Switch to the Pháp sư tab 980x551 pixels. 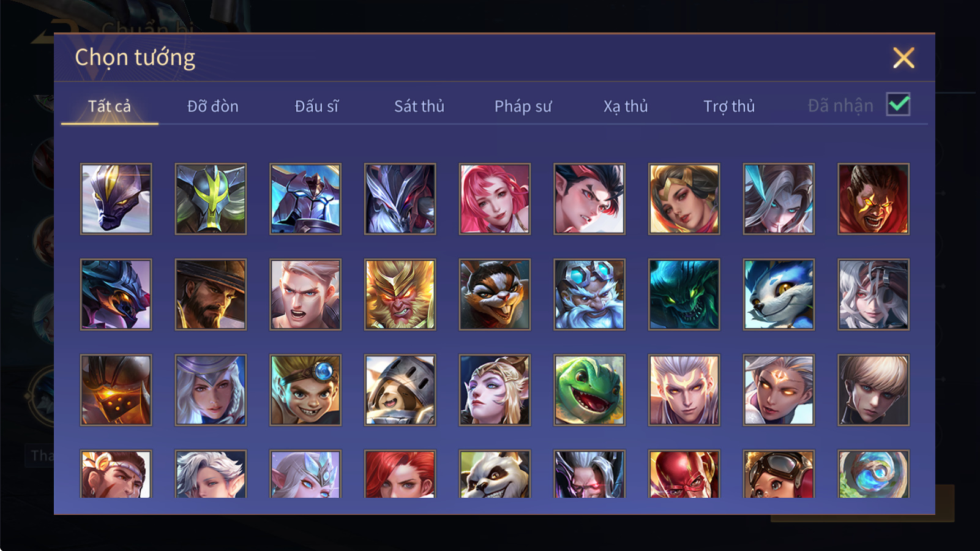(523, 106)
